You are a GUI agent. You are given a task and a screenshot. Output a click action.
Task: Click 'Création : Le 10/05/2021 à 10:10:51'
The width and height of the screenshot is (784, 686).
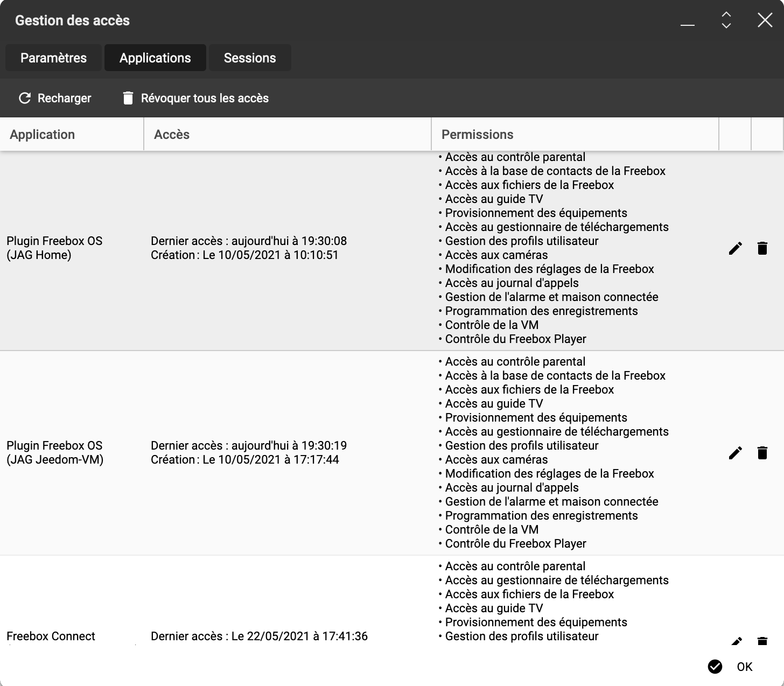pos(244,255)
